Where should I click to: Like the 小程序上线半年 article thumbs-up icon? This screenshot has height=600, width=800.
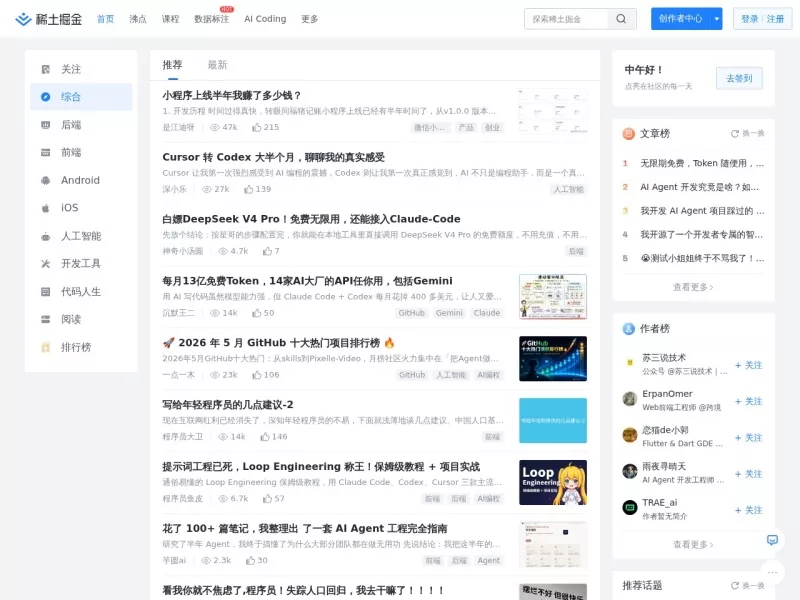click(x=257, y=127)
